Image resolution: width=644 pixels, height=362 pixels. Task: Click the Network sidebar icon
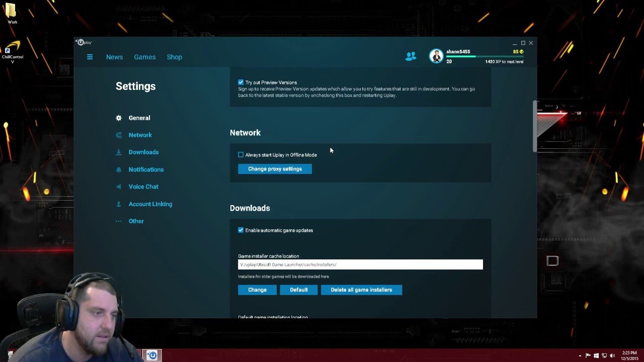coord(119,135)
